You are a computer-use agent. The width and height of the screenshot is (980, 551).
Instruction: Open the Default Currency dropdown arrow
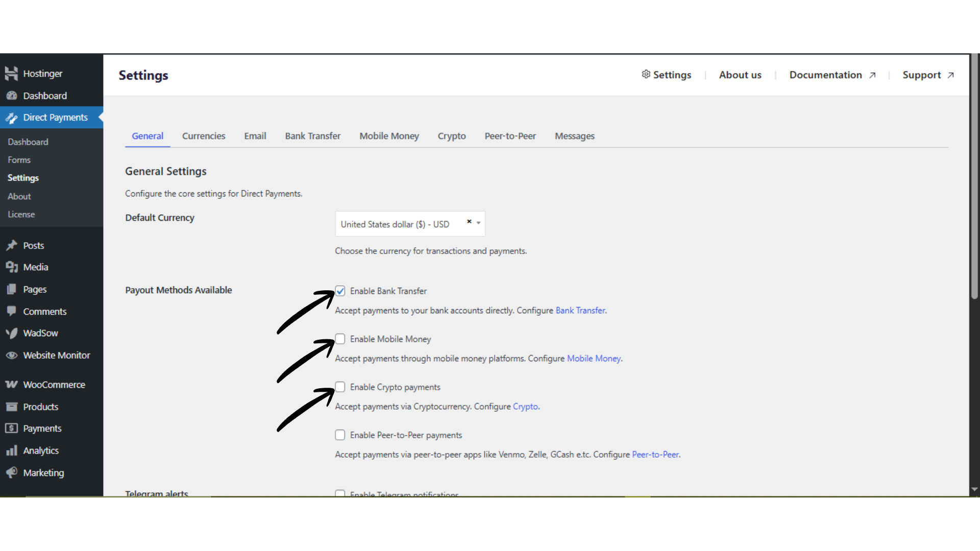(x=478, y=223)
